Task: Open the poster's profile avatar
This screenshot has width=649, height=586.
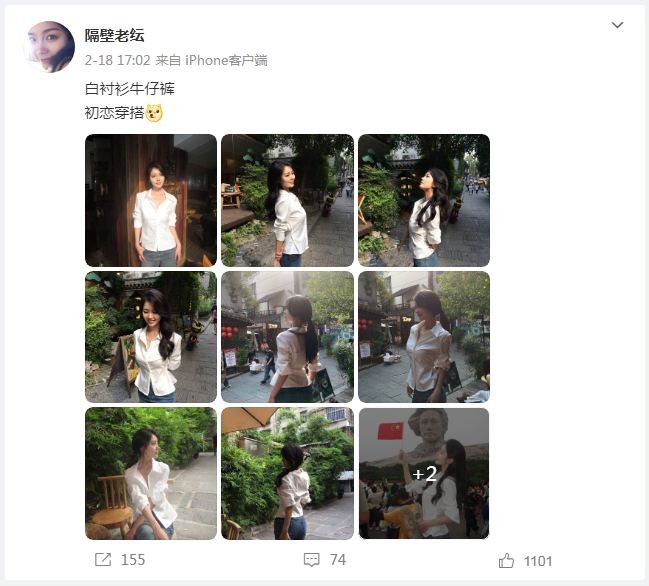Action: pos(49,47)
